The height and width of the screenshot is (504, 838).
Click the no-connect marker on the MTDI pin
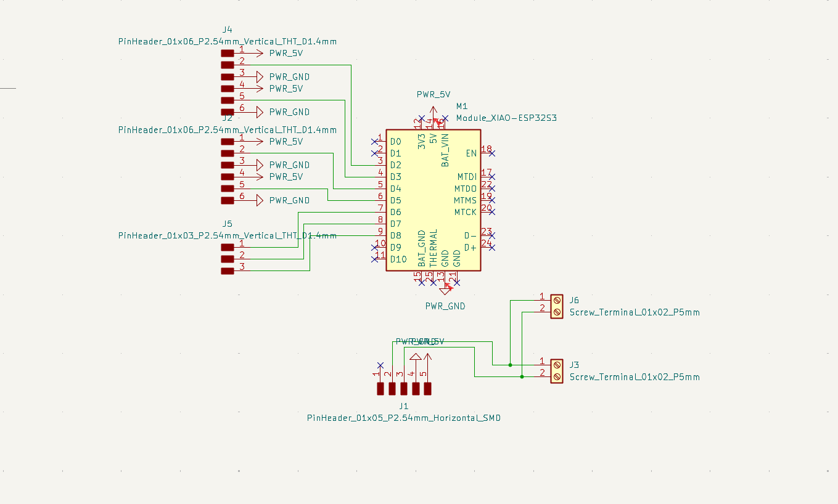[x=492, y=177]
